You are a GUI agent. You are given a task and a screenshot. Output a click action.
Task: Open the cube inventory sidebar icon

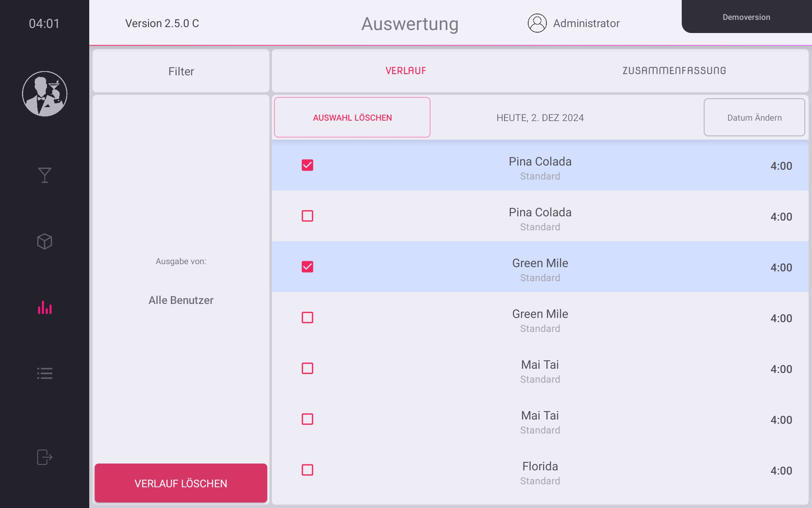pos(44,241)
